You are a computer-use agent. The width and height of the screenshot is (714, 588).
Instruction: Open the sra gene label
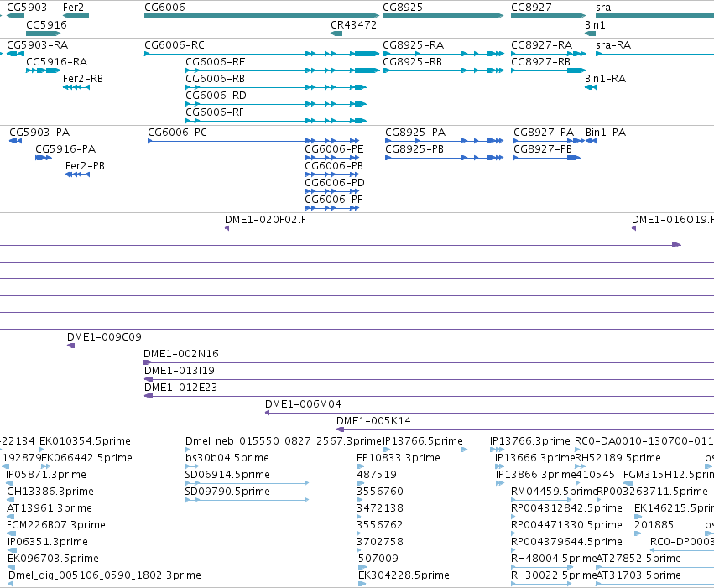click(603, 8)
